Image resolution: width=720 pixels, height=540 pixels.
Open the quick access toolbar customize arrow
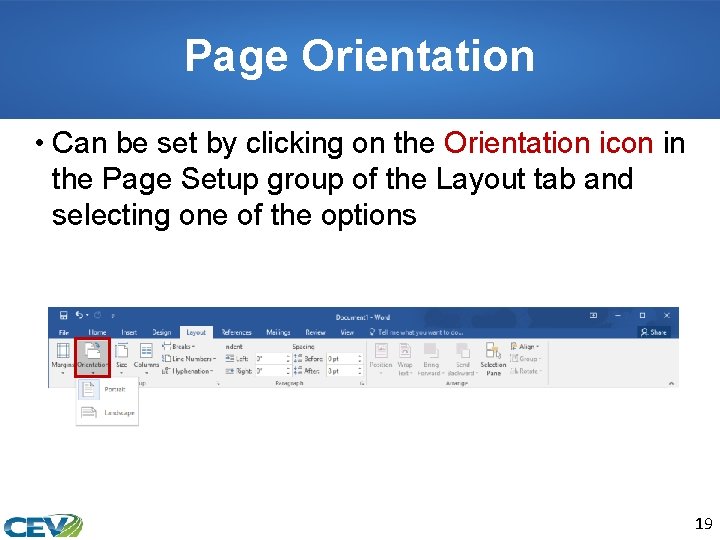coord(113,316)
